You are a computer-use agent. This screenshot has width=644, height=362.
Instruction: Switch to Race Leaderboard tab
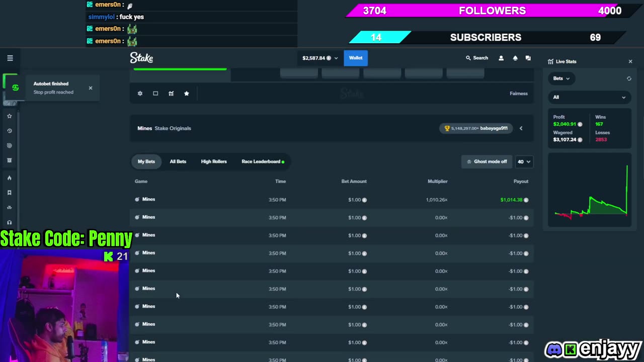(263, 161)
